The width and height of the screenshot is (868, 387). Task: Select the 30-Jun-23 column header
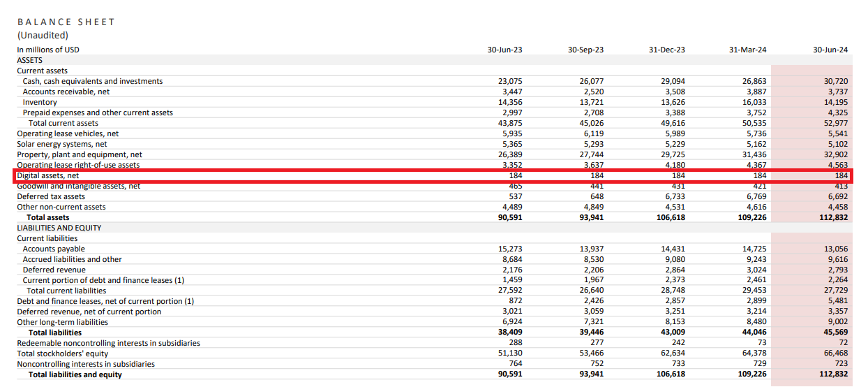(x=504, y=50)
